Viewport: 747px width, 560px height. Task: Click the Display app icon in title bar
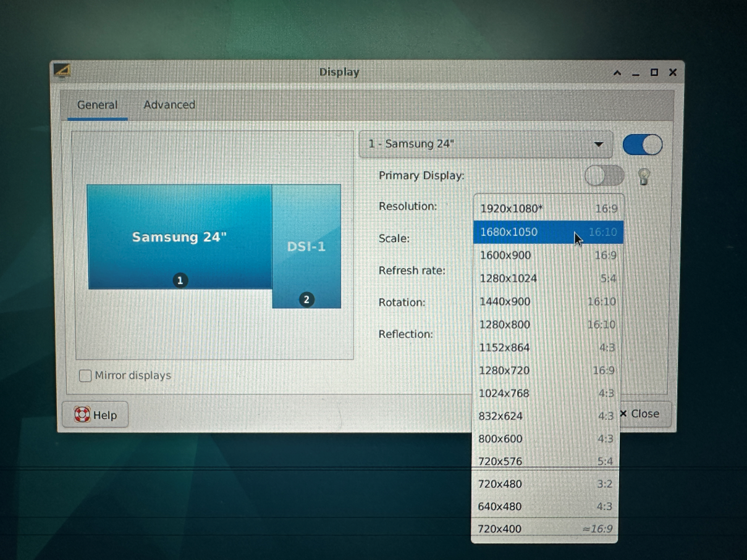coord(62,70)
